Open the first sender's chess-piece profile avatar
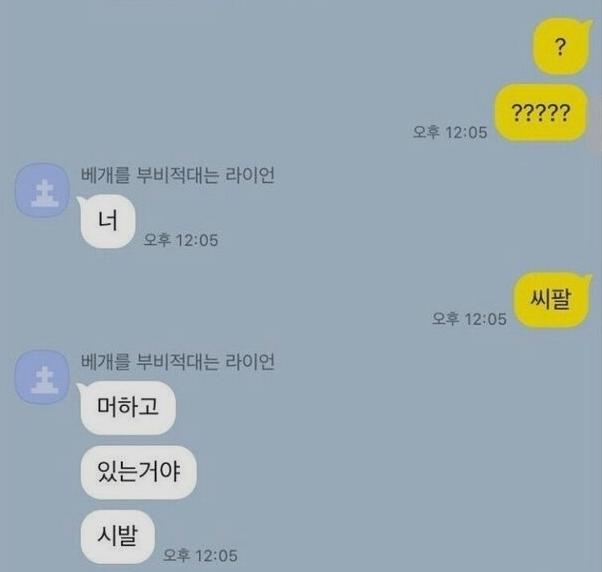 pos(43,190)
